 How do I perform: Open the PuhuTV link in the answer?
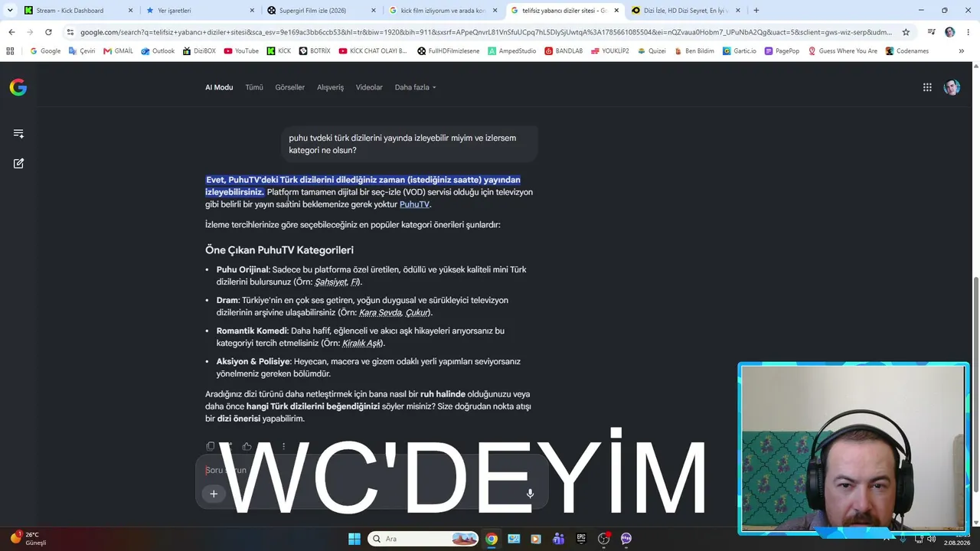[x=414, y=204]
